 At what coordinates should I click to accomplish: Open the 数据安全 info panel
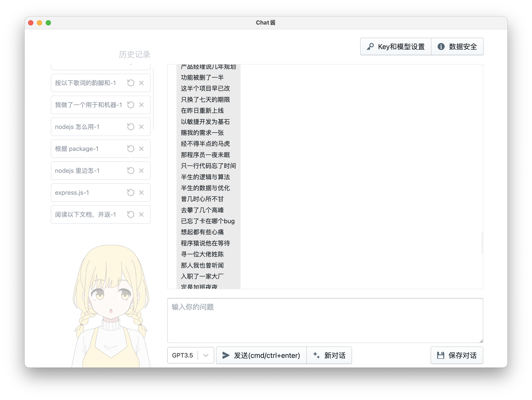pyautogui.click(x=457, y=47)
